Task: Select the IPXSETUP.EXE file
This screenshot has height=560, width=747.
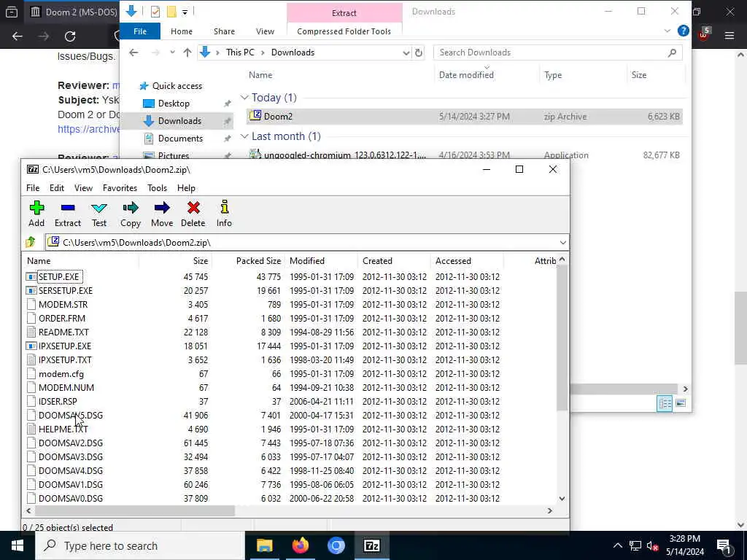Action: coord(65,346)
